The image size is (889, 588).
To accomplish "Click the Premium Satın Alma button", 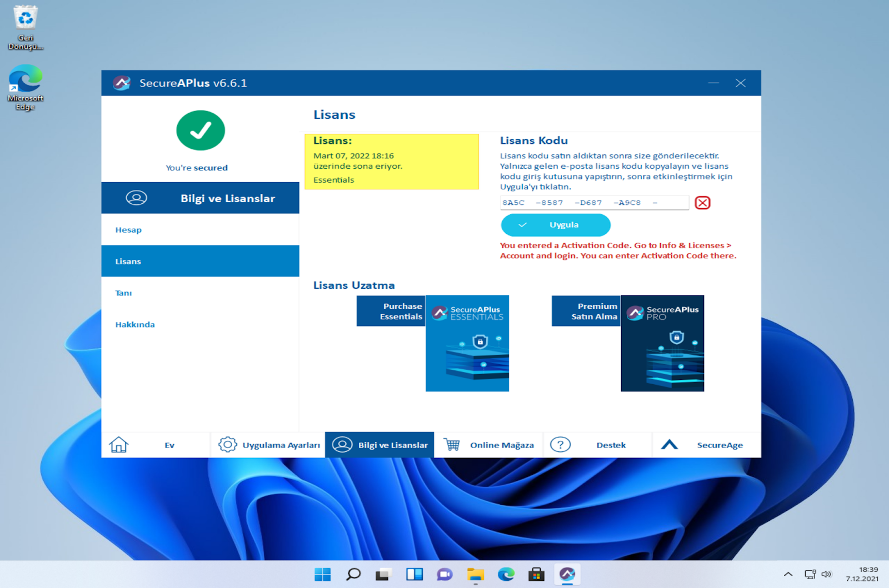I will (x=586, y=311).
